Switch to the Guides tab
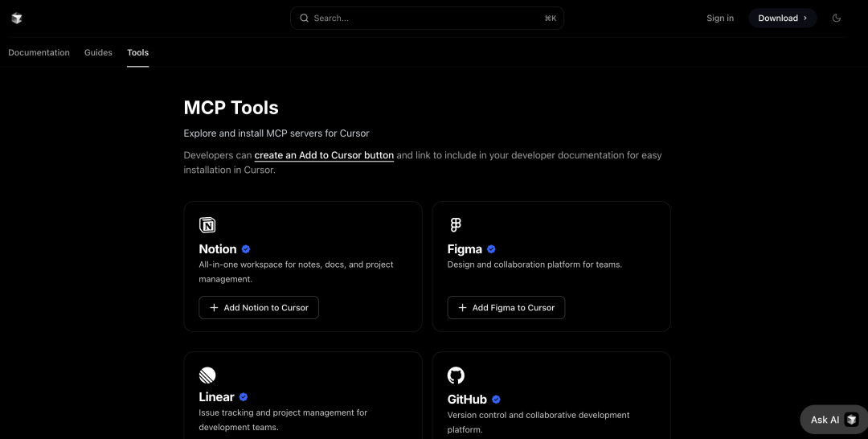 98,52
